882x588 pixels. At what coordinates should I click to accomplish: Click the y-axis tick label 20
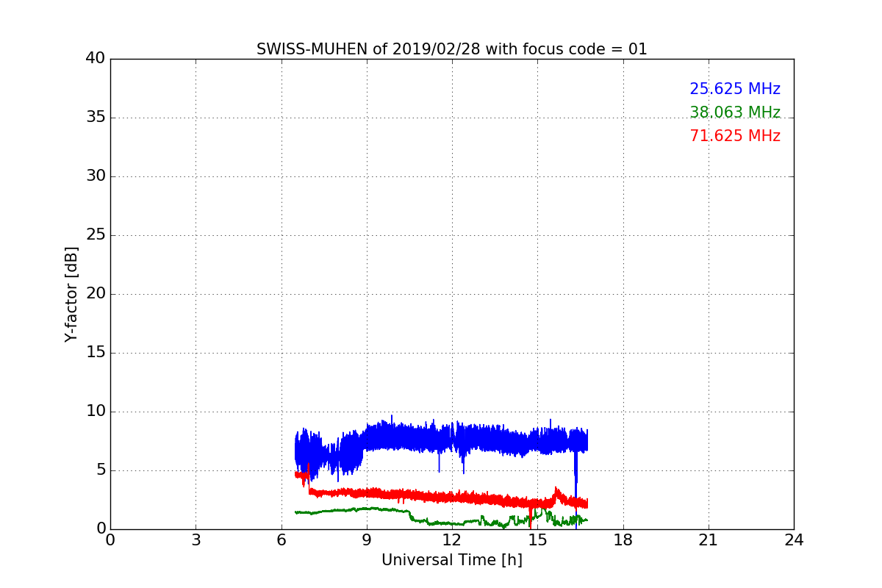coord(96,294)
